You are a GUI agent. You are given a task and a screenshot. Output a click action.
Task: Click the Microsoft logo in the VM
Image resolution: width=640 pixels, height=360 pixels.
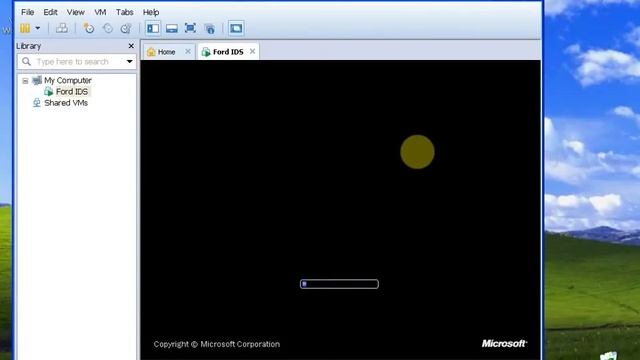(504, 344)
